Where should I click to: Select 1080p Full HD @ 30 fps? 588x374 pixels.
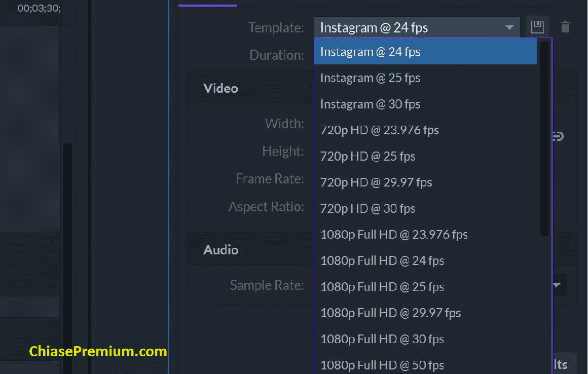(x=425, y=339)
